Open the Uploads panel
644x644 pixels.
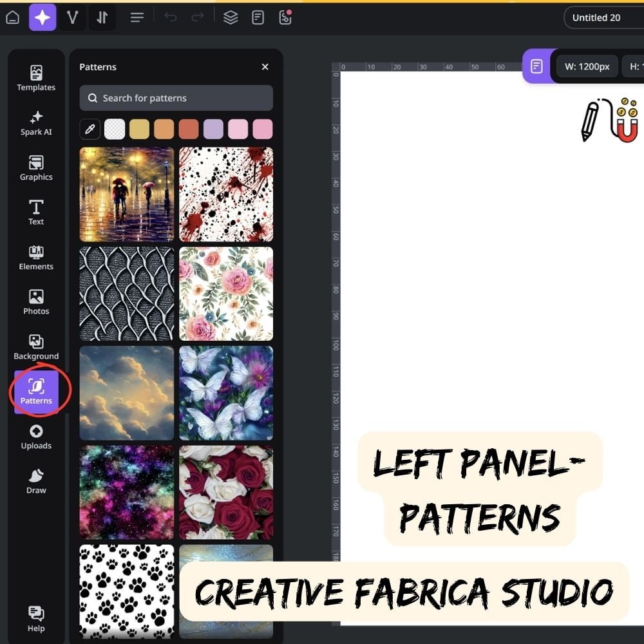(x=35, y=437)
